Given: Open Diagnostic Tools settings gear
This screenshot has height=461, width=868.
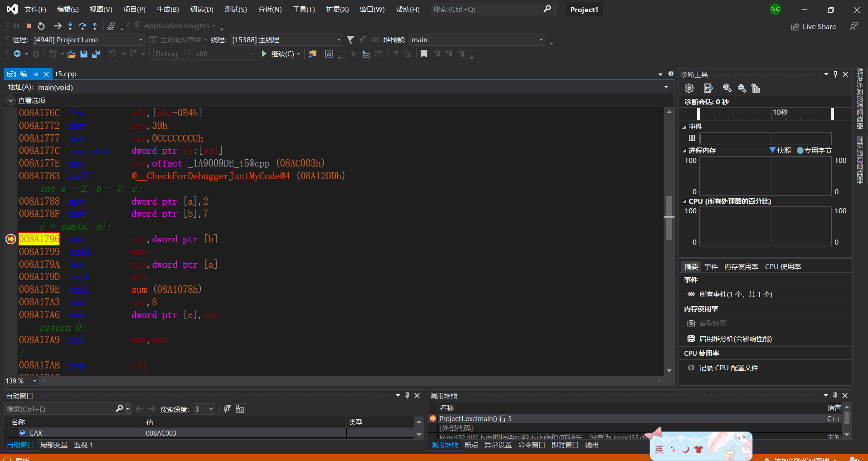Looking at the screenshot, I should click(x=689, y=88).
